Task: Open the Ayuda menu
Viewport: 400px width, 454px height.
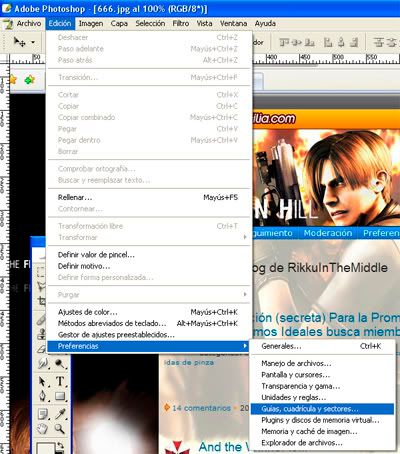Action: click(265, 23)
